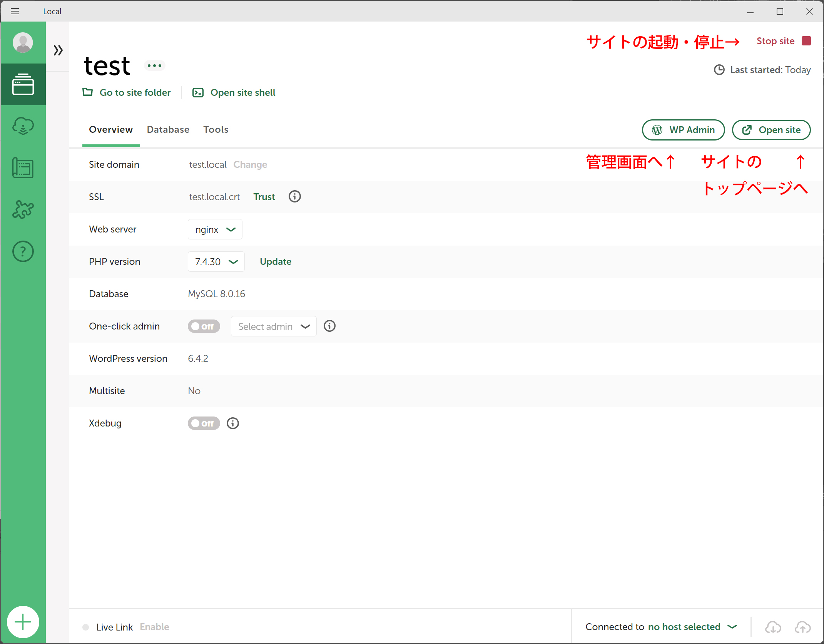824x644 pixels.
Task: Toggle the Xdebug switch
Action: [204, 423]
